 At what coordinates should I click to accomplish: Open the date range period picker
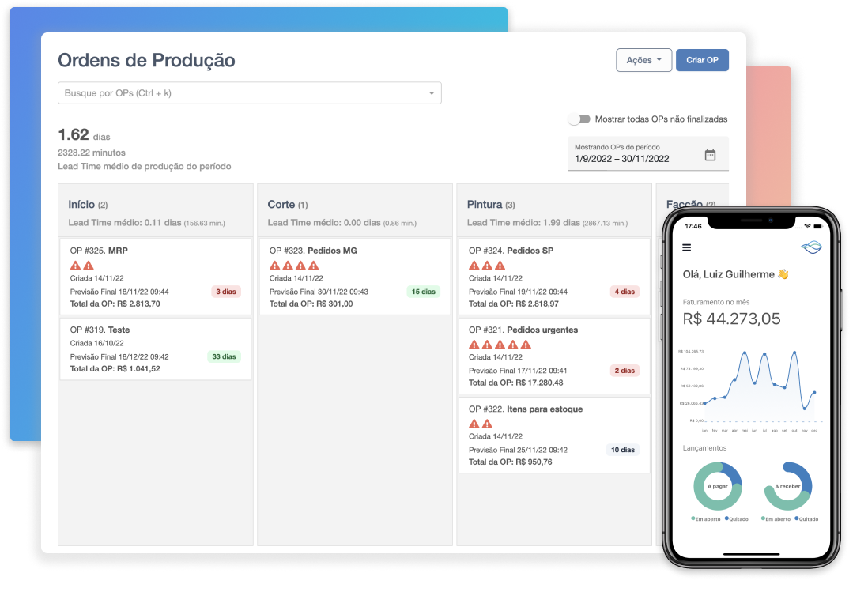click(632, 154)
